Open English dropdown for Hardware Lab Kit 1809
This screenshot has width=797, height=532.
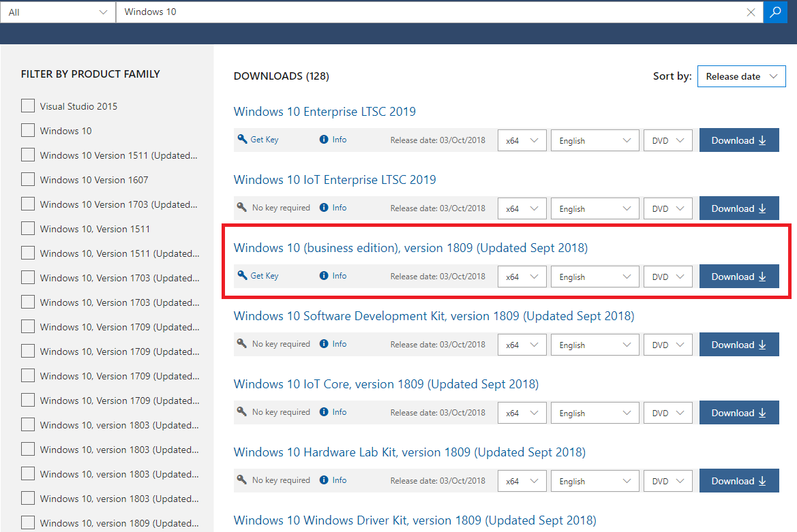[x=595, y=481]
